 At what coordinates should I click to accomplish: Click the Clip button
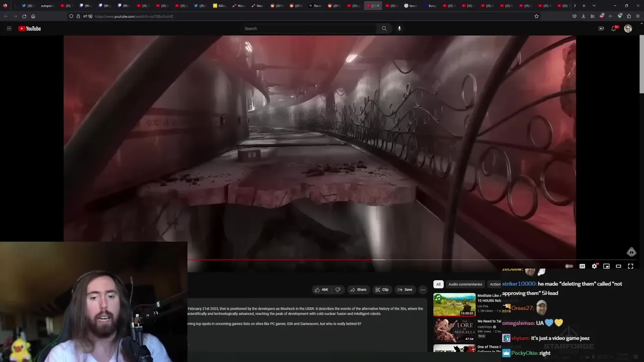pyautogui.click(x=381, y=290)
